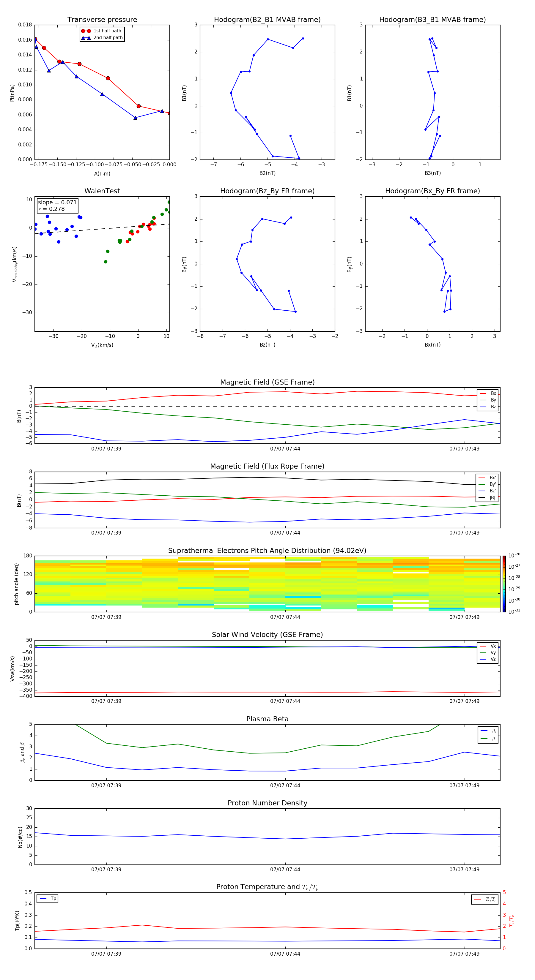Click the Bx' legend entry in flux rope panel
This screenshot has height=980, width=535.
(x=487, y=478)
